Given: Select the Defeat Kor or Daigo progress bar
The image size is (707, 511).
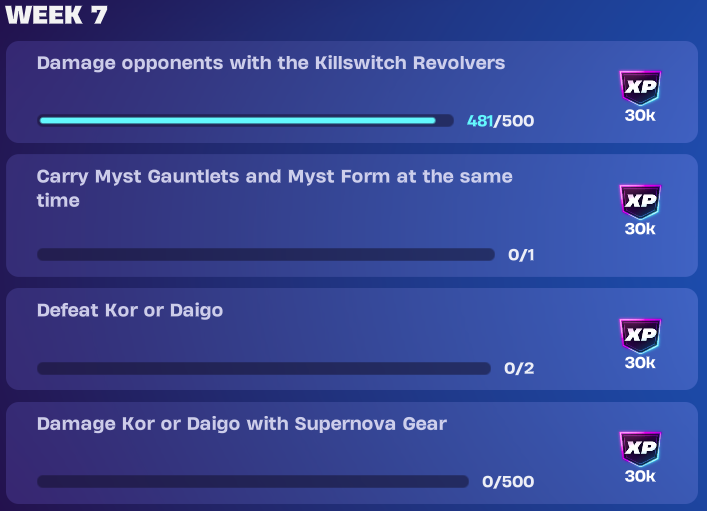Looking at the screenshot, I should tap(264, 368).
